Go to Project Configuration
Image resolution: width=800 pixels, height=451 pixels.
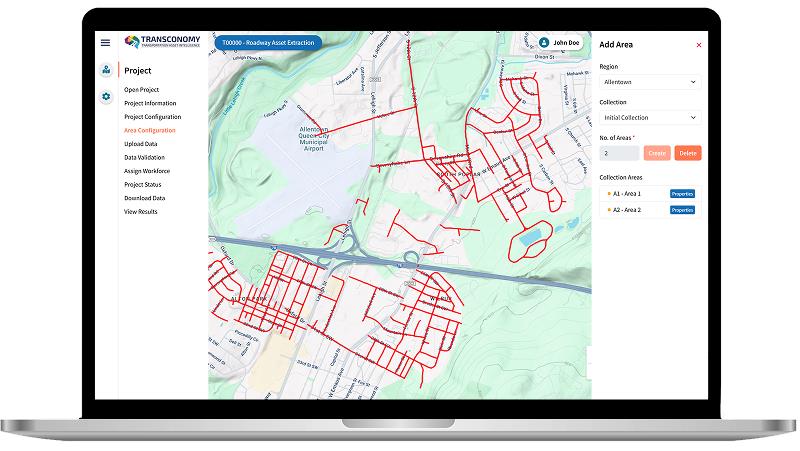click(x=152, y=117)
